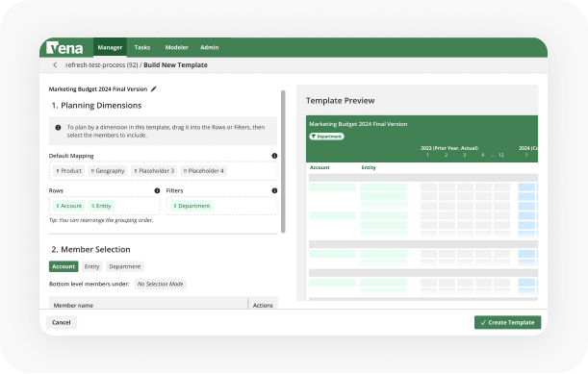
Task: Open the Manager tab
Action: 110,47
